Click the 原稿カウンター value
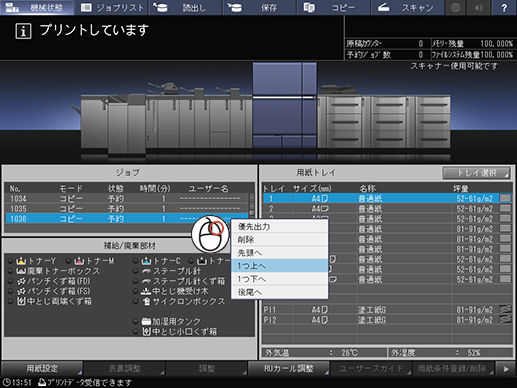 point(421,44)
